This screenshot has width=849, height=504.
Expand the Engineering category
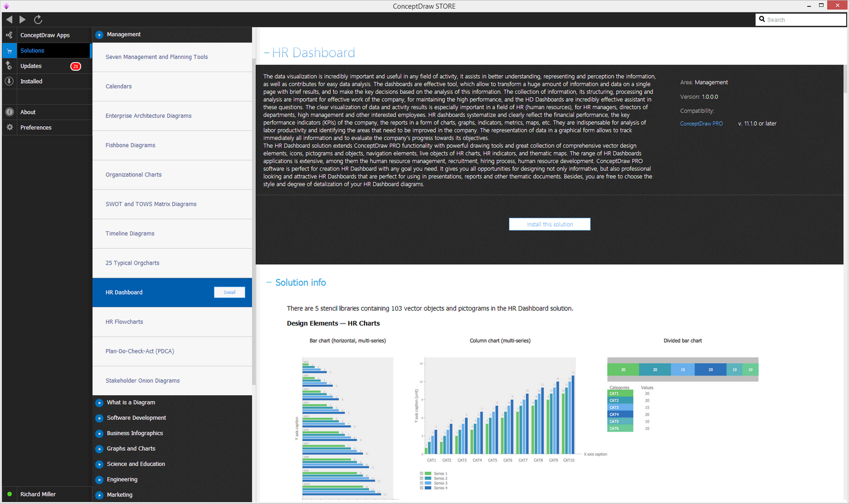click(99, 480)
